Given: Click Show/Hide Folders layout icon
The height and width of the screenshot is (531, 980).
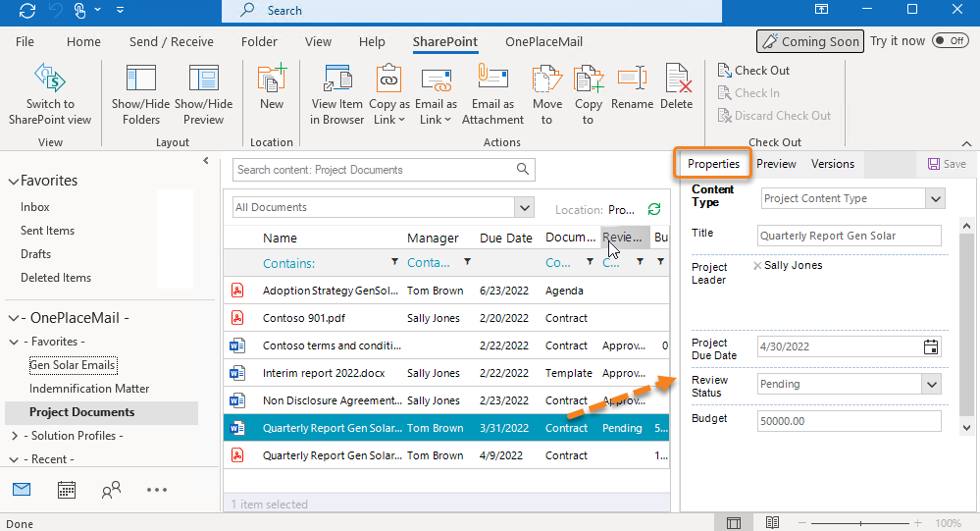Looking at the screenshot, I should (x=141, y=79).
